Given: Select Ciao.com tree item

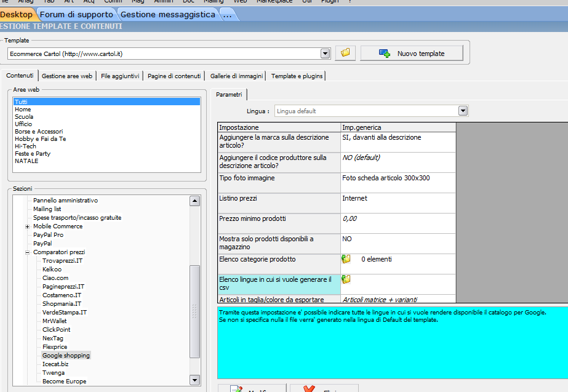Looking at the screenshot, I should point(55,278).
